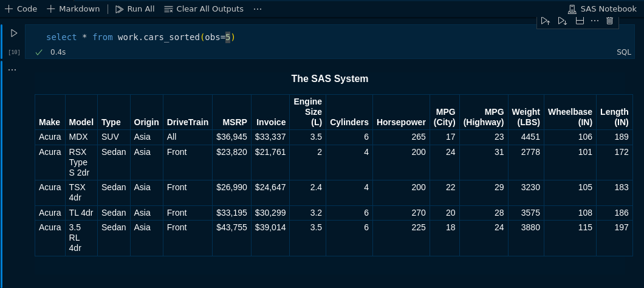Click The SAS System output title
The image size is (644, 288).
[x=329, y=78]
